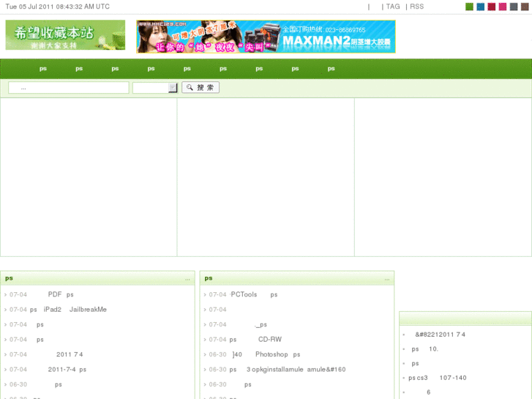Open the '...' more link in left ps panel
The height and width of the screenshot is (399, 532).
(x=187, y=279)
